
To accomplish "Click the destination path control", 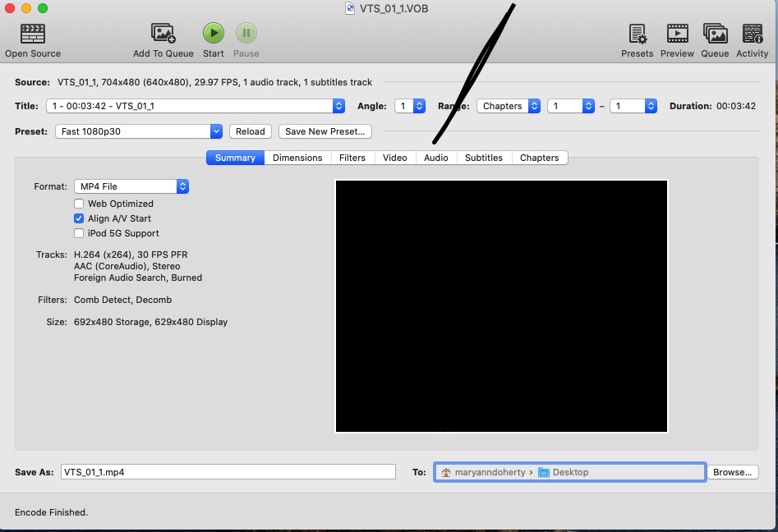I will tap(569, 472).
